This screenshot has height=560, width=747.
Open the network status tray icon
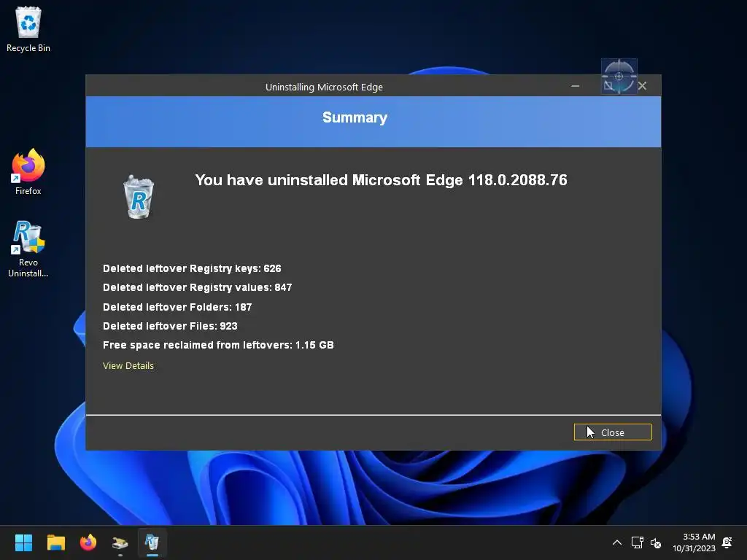point(637,542)
